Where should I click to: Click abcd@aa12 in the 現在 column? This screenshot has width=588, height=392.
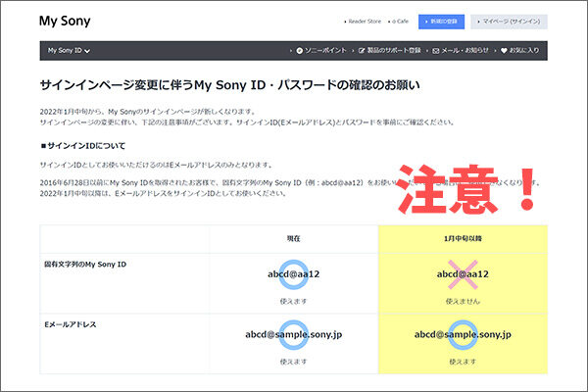click(294, 274)
